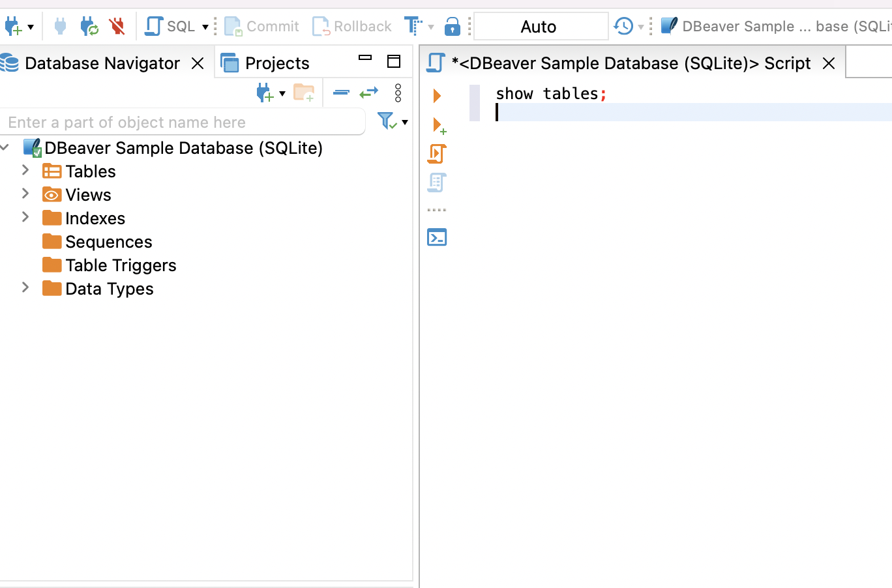Click the transaction mode icon
Screen dimensions: 892x588
pos(413,27)
